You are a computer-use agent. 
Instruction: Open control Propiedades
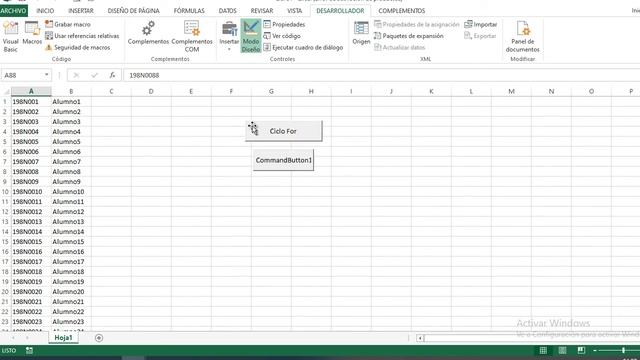click(284, 24)
